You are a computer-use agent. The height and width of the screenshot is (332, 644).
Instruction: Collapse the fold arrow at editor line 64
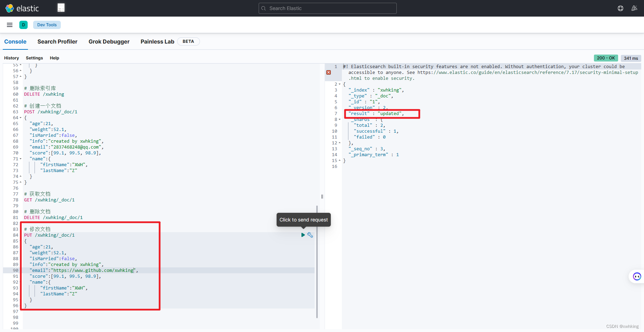[20, 118]
